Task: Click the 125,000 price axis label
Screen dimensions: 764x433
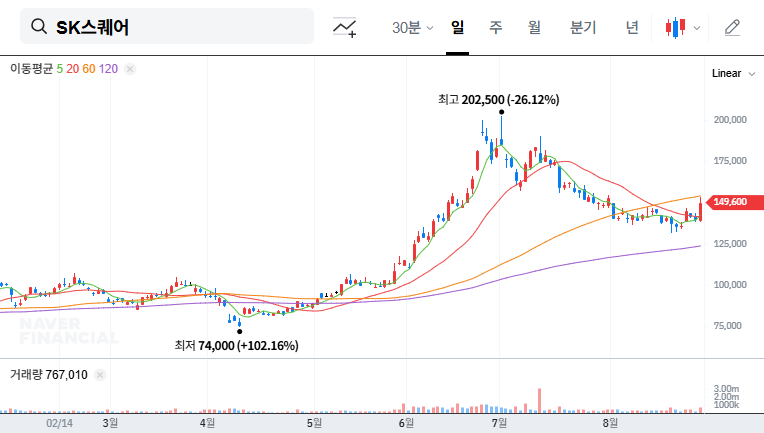Action: (730, 244)
